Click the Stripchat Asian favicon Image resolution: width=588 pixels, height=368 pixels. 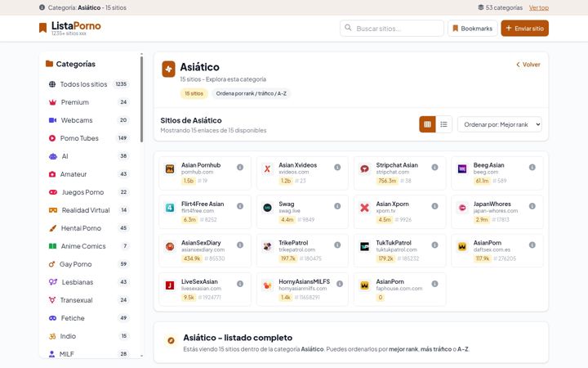[x=364, y=169]
